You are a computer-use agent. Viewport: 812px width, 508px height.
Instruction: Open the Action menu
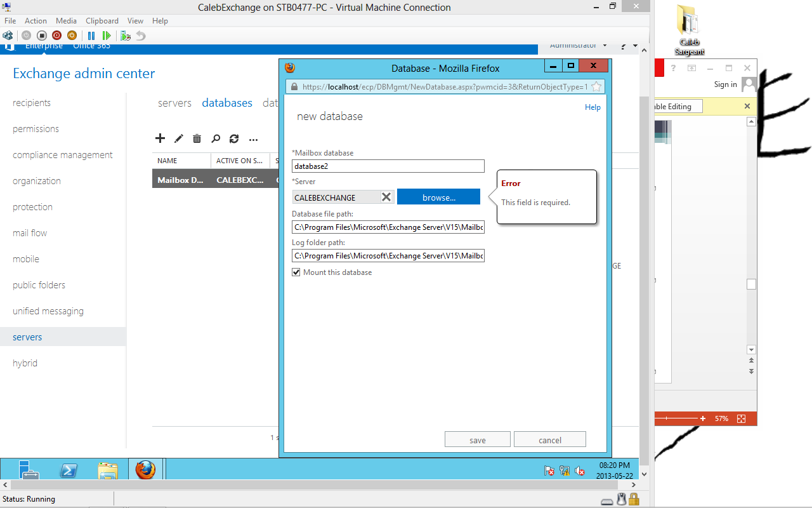(x=36, y=21)
